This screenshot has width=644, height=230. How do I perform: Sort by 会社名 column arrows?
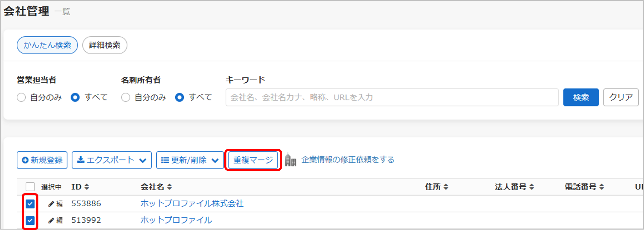[x=170, y=187]
